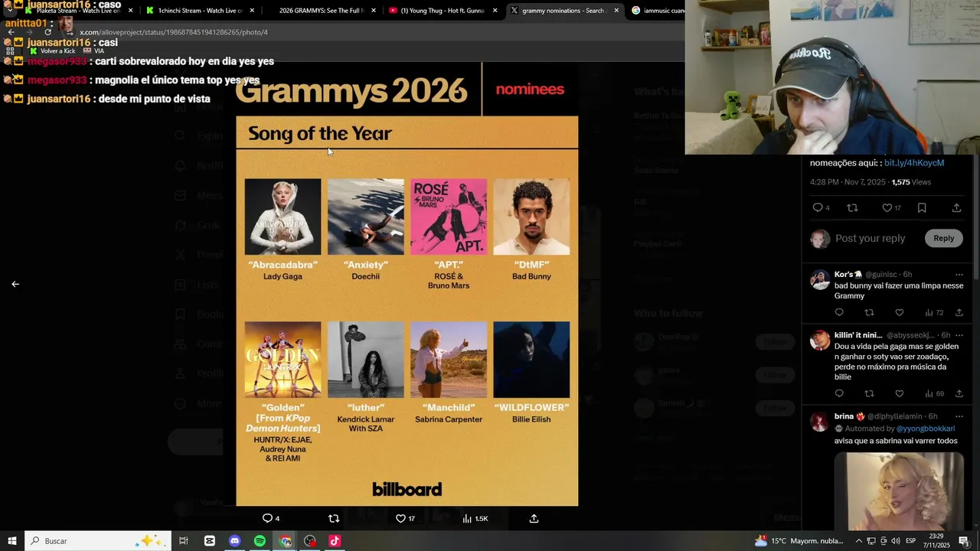Image resolution: width=980 pixels, height=551 pixels.
Task: Show hidden system tray icons
Action: pos(858,541)
